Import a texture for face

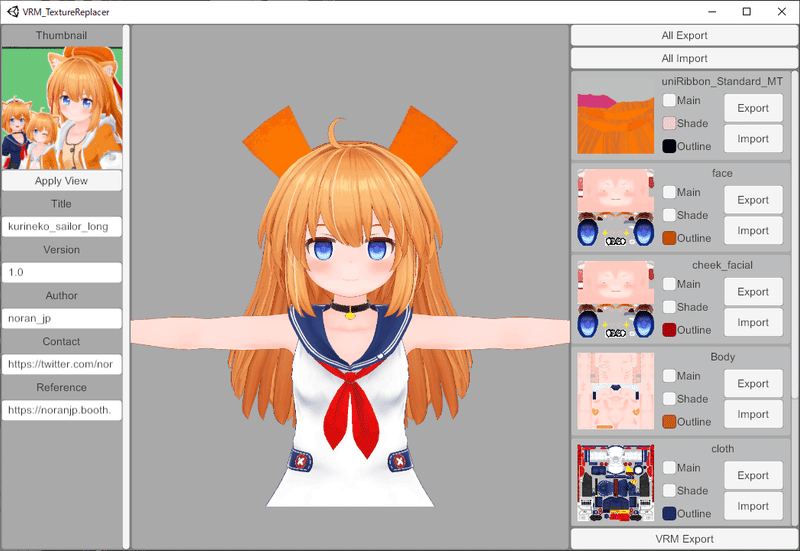753,231
